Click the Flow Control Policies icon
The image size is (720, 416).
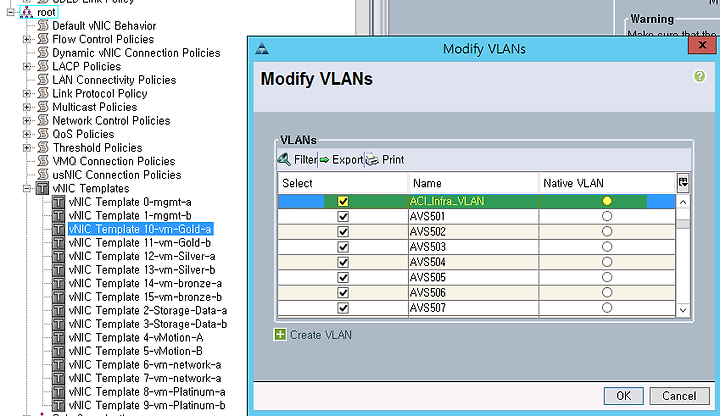click(x=43, y=39)
